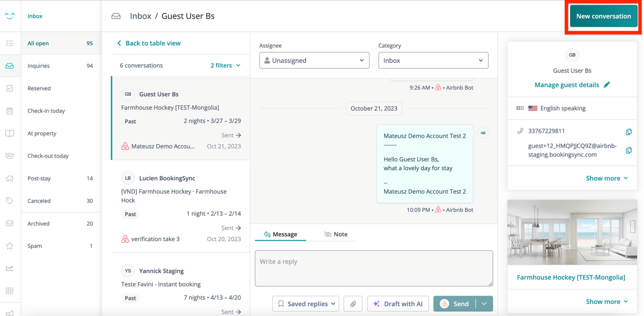Click the analytics chart icon in sidebar
Screen dimensions: 644x316
pyautogui.click(x=10, y=268)
